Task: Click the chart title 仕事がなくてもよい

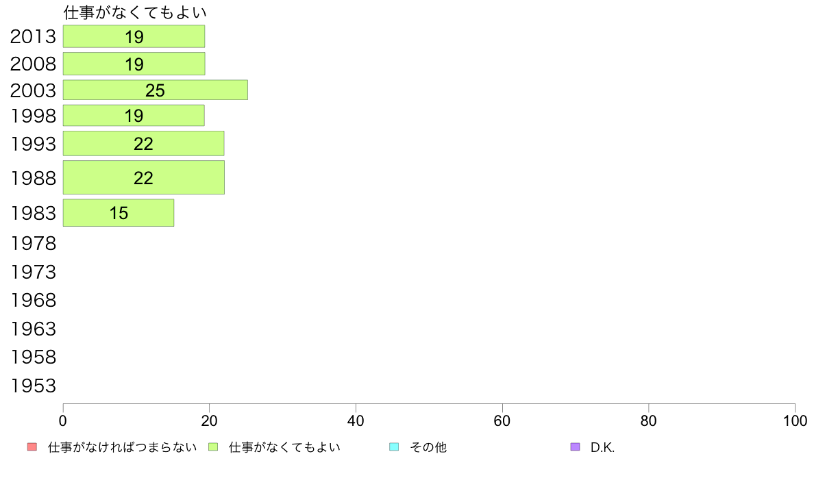Action: click(135, 12)
